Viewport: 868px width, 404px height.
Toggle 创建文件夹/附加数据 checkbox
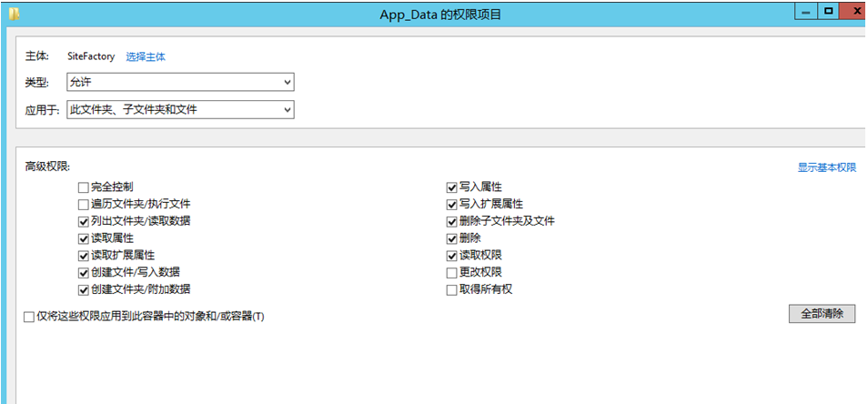pyautogui.click(x=84, y=290)
